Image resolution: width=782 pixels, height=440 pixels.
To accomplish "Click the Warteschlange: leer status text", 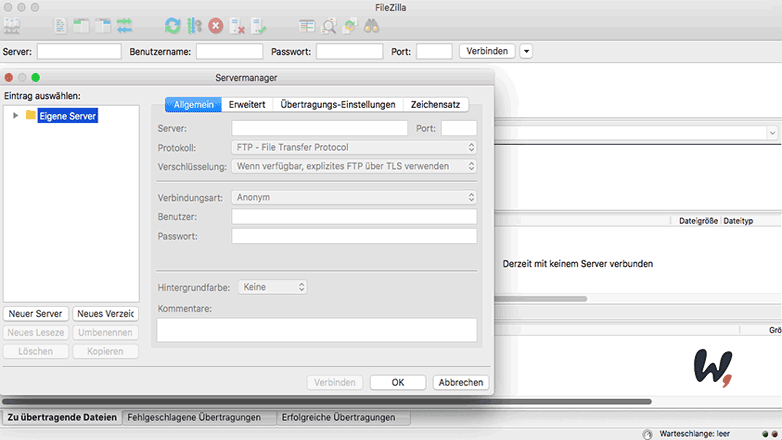I will pos(694,434).
